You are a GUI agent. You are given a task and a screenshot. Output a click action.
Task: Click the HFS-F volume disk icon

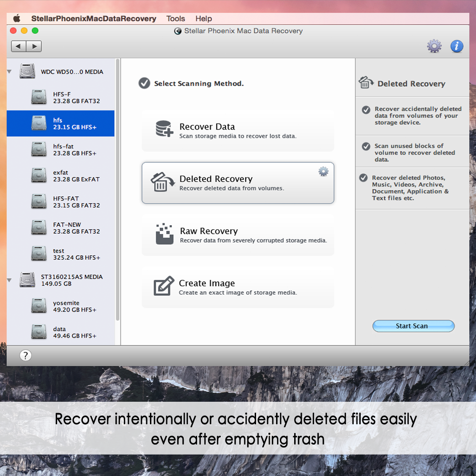coord(39,97)
